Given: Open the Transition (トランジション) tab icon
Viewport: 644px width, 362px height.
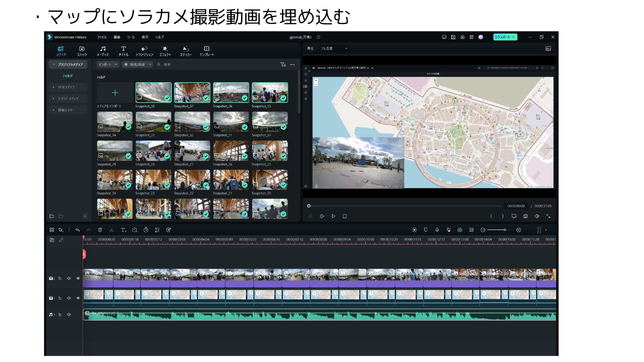Looking at the screenshot, I should pos(144,49).
